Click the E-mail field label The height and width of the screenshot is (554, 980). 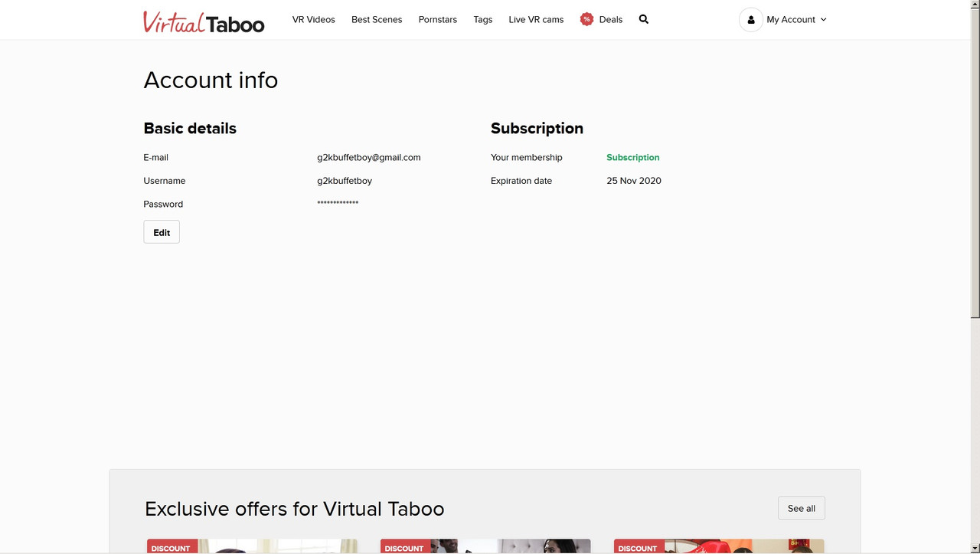coord(155,157)
